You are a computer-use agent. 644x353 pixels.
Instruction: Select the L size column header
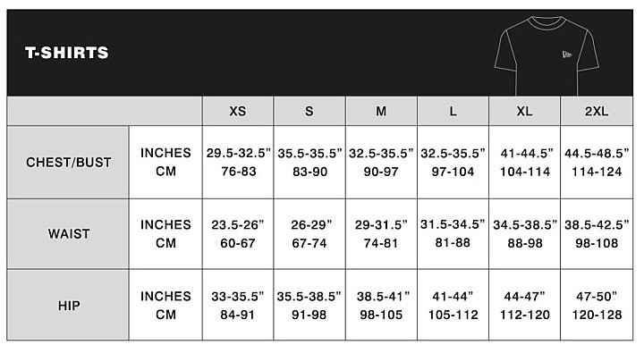(453, 111)
